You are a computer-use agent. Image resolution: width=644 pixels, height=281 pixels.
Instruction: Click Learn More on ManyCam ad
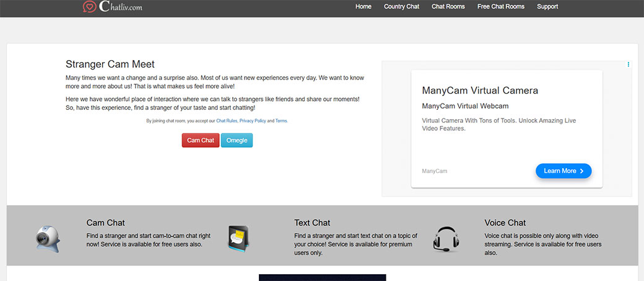coord(563,171)
